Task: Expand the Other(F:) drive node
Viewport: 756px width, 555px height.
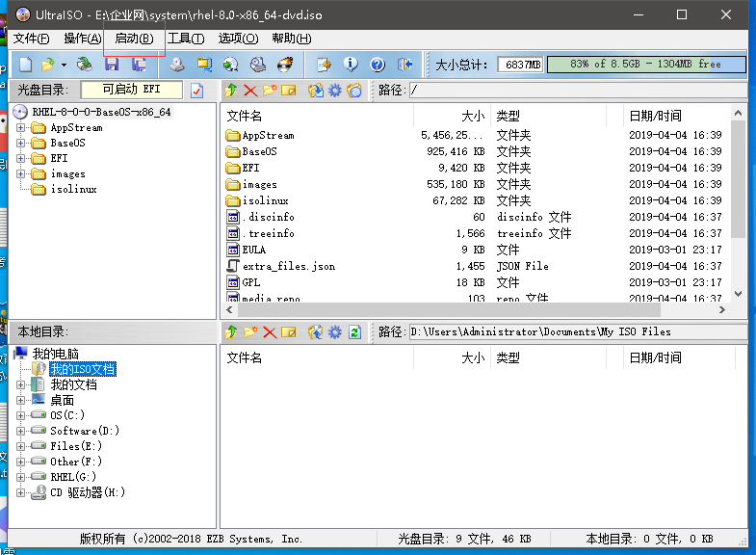Action: [x=21, y=462]
